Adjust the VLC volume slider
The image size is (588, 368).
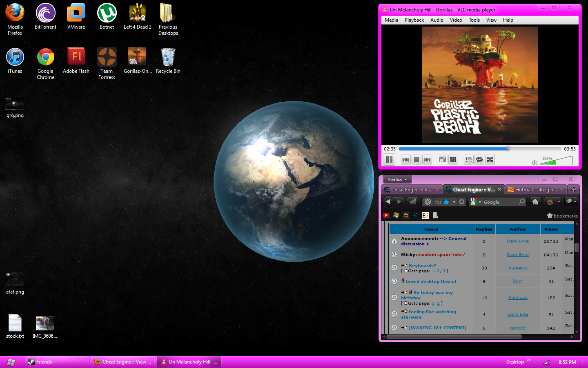coord(556,161)
